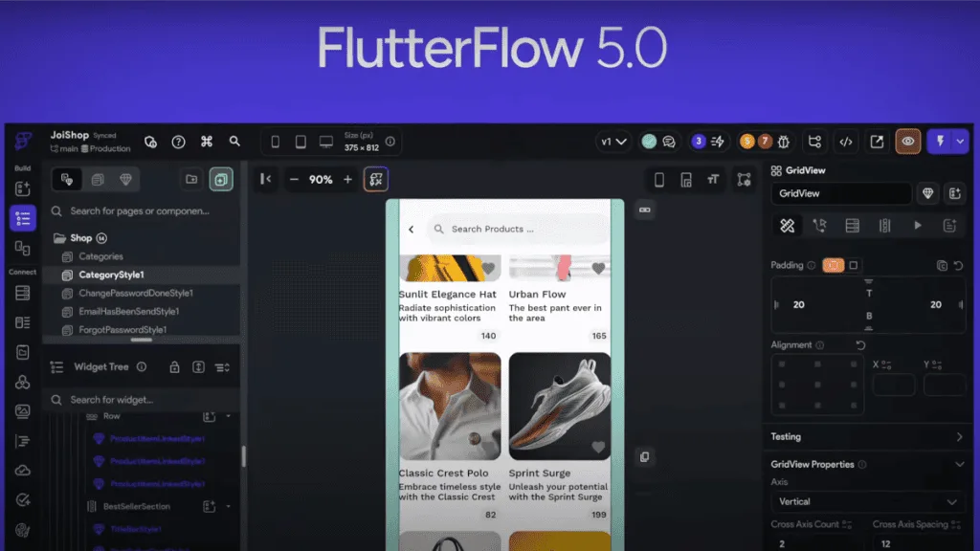Open the comments chat bubble icon
This screenshot has width=980, height=551.
click(x=669, y=142)
